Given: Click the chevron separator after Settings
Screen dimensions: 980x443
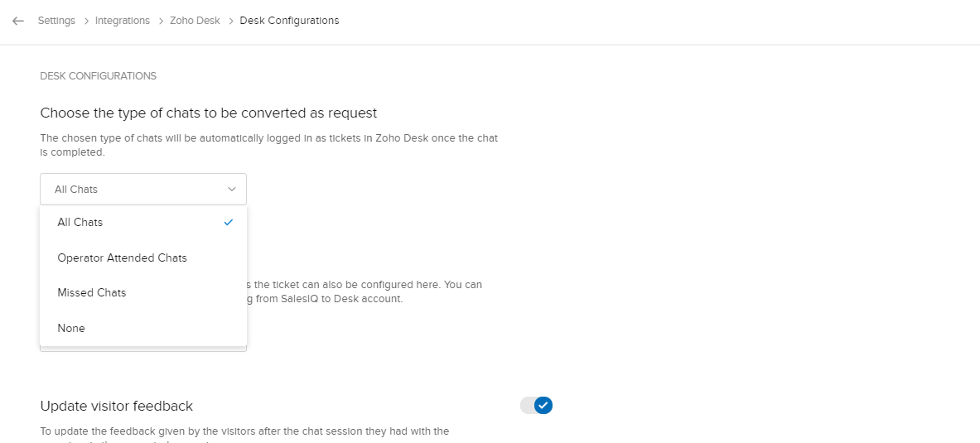Looking at the screenshot, I should tap(85, 21).
